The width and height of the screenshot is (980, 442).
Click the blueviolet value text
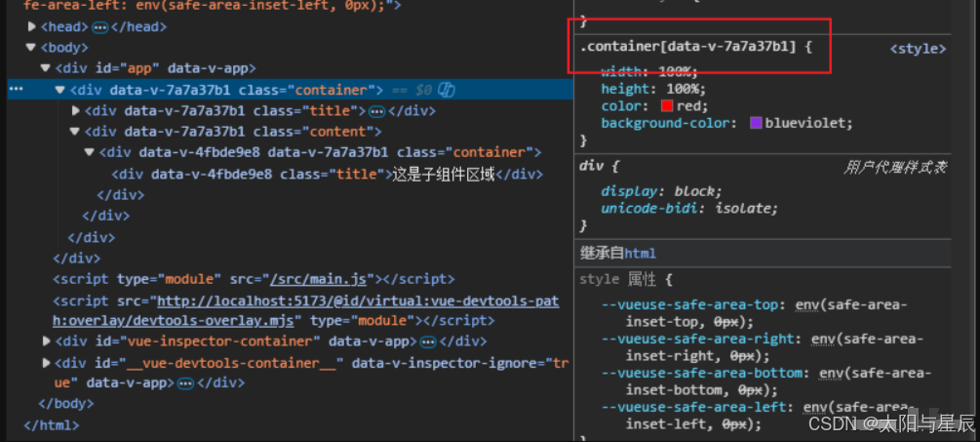[805, 123]
